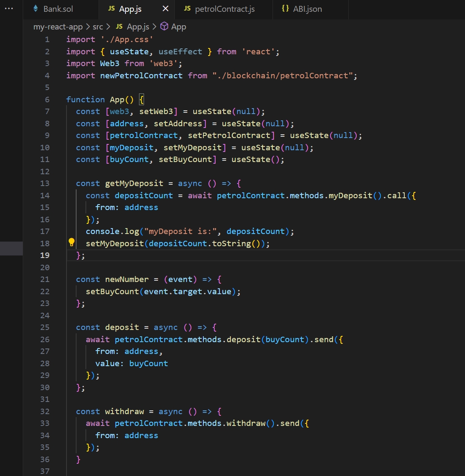Open the lightbulb quick fix on line 18
The image size is (465, 476).
71,242
